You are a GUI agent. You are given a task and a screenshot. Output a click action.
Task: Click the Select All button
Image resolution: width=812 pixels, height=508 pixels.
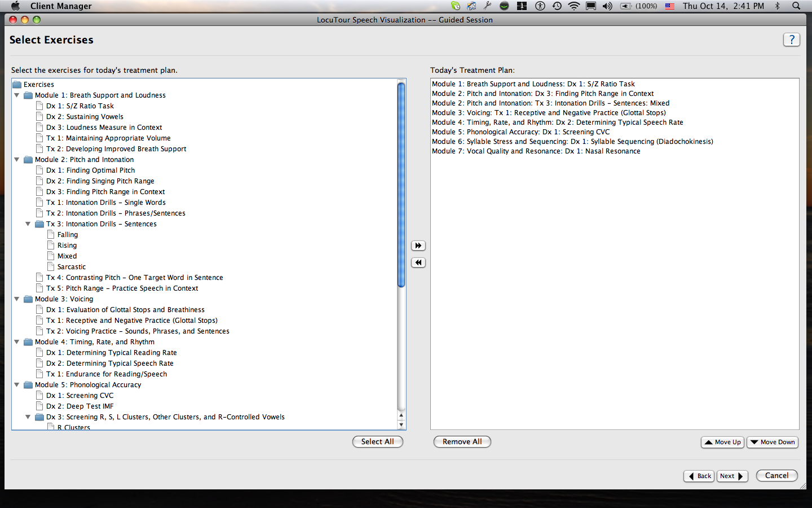(378, 441)
